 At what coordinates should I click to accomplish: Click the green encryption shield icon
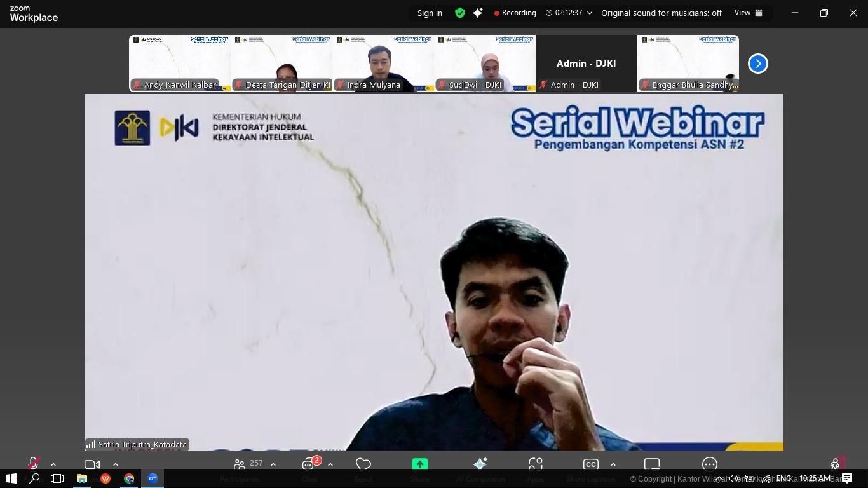click(x=460, y=13)
